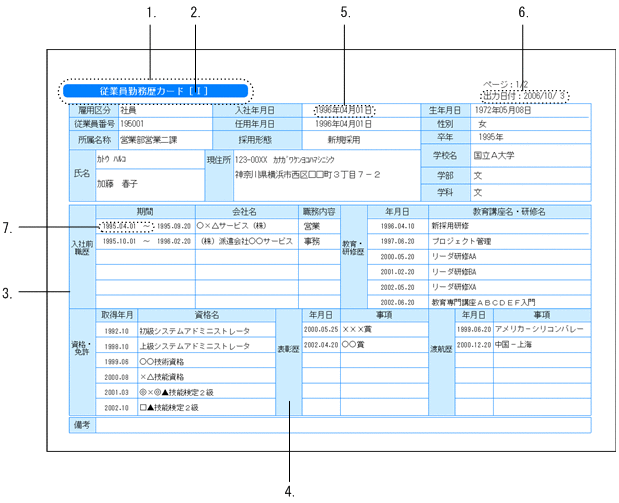Image resolution: width=619 pixels, height=503 pixels.
Task: Select the 営業 job duty cell
Action: pos(311,226)
